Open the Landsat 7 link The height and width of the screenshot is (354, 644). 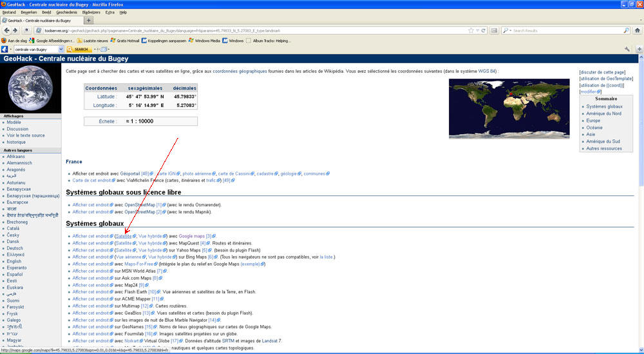tap(272, 341)
